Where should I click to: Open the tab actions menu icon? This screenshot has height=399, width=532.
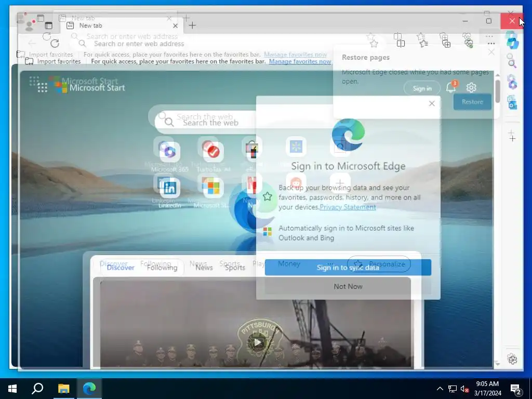[x=48, y=25]
